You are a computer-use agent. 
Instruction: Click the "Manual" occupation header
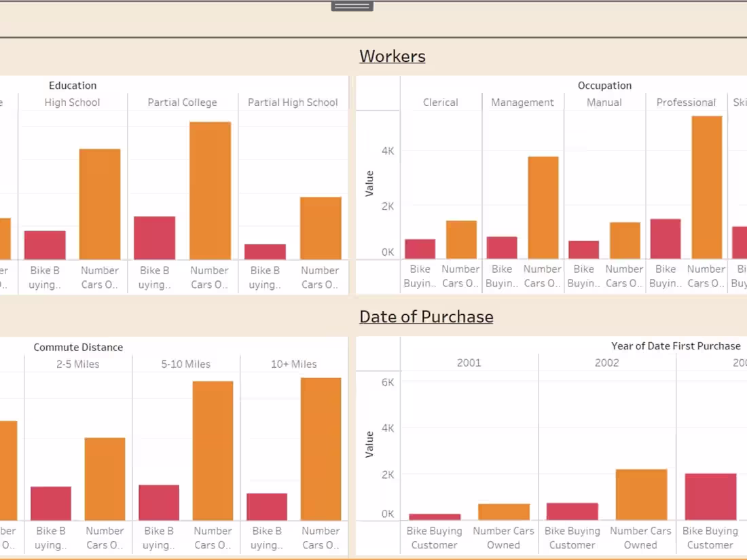[x=604, y=102]
